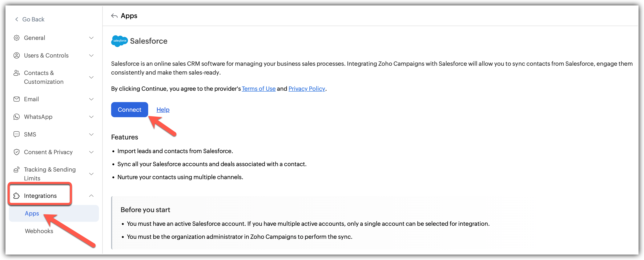The height and width of the screenshot is (260, 644).
Task: Click the SMS chat bubble icon
Action: tap(16, 134)
